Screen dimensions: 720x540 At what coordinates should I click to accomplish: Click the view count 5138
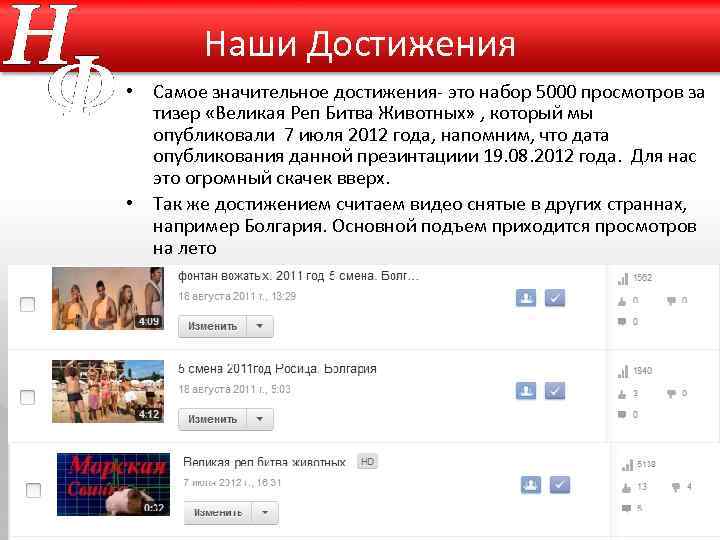(x=647, y=465)
